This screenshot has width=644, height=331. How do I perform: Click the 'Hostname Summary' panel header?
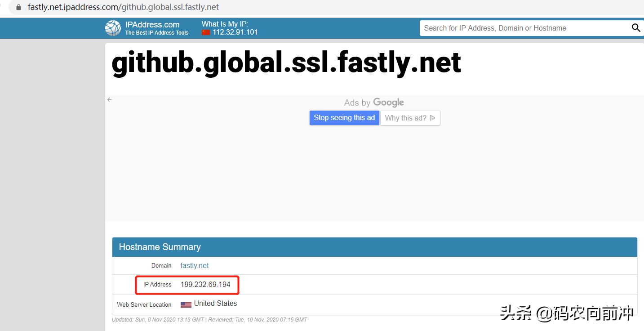[x=375, y=247]
